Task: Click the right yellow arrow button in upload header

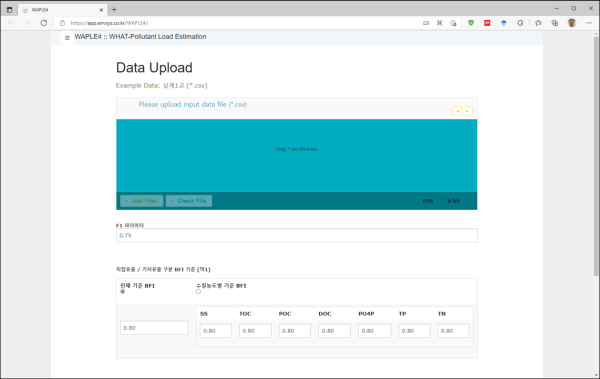Action: [467, 111]
